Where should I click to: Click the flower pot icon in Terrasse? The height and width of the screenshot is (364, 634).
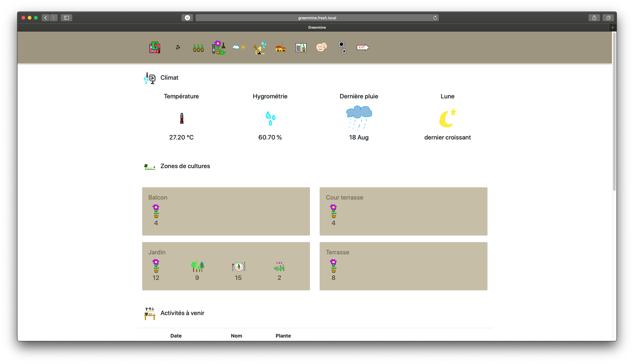tap(334, 266)
